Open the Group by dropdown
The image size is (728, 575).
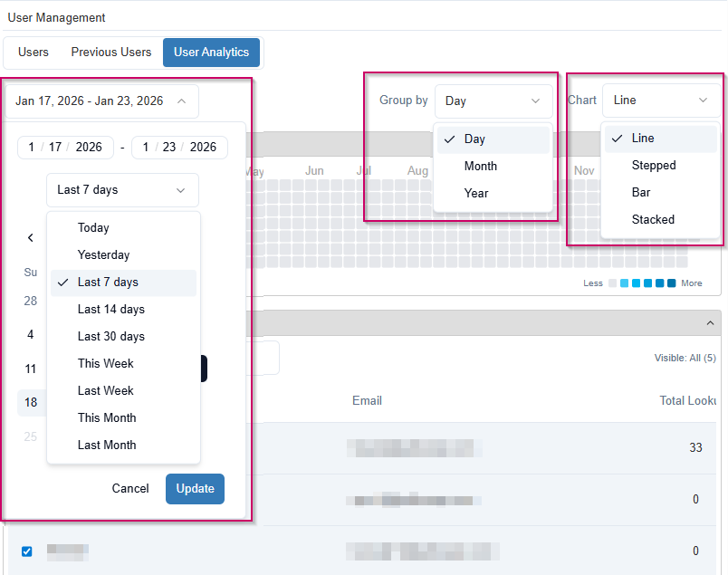[493, 101]
